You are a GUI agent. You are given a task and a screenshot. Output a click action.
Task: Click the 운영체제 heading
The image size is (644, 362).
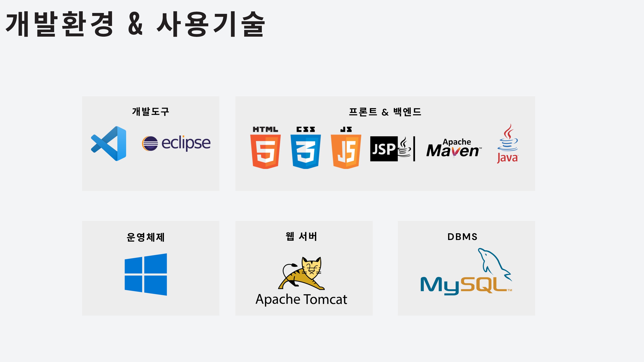[146, 237]
